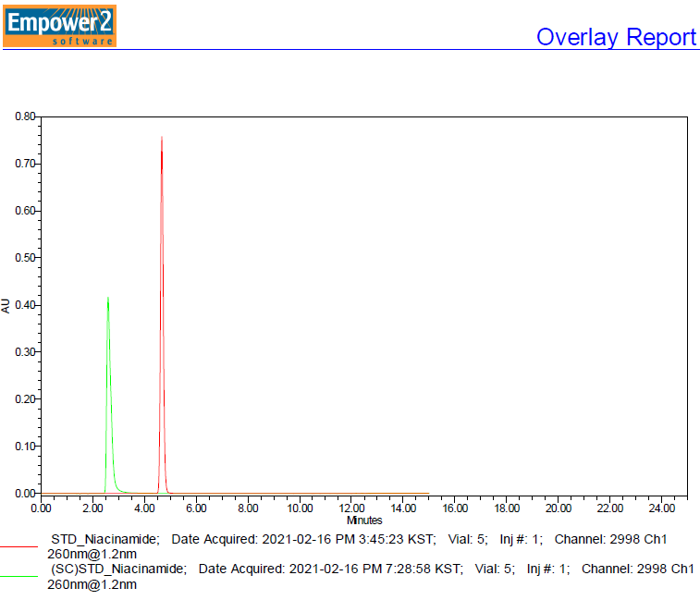Click the 0.40 y-axis value
Image resolution: width=700 pixels, height=600 pixels.
25,305
